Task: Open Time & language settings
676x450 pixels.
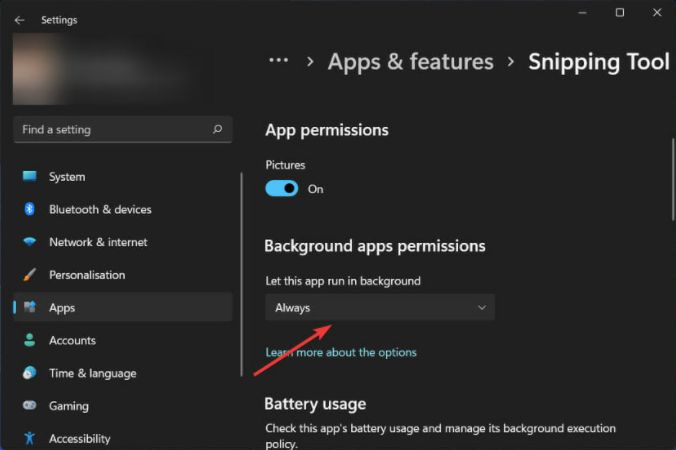Action: point(123,373)
